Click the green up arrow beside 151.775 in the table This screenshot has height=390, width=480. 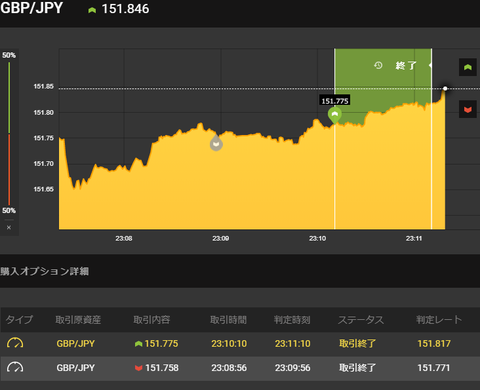click(138, 344)
